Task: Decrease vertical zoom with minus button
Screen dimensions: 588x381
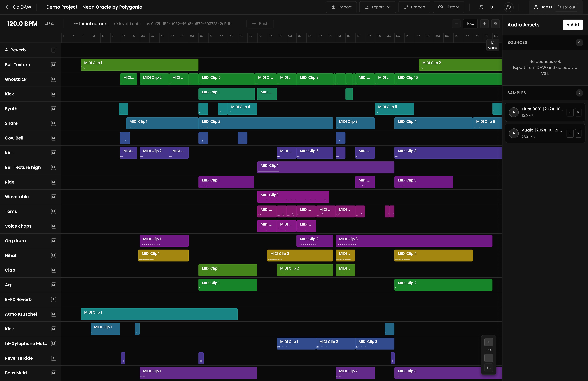Action: [x=488, y=358]
